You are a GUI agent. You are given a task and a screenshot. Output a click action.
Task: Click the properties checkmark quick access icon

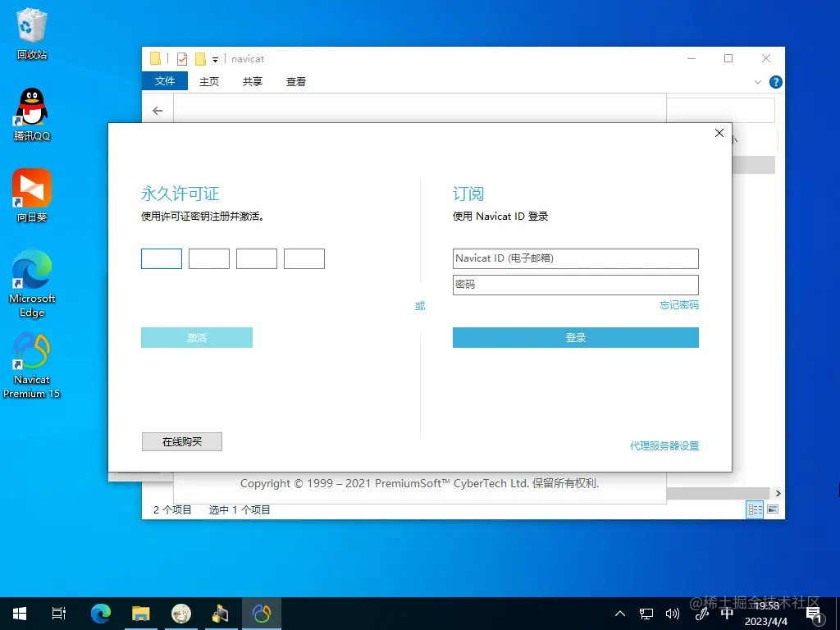tap(182, 58)
